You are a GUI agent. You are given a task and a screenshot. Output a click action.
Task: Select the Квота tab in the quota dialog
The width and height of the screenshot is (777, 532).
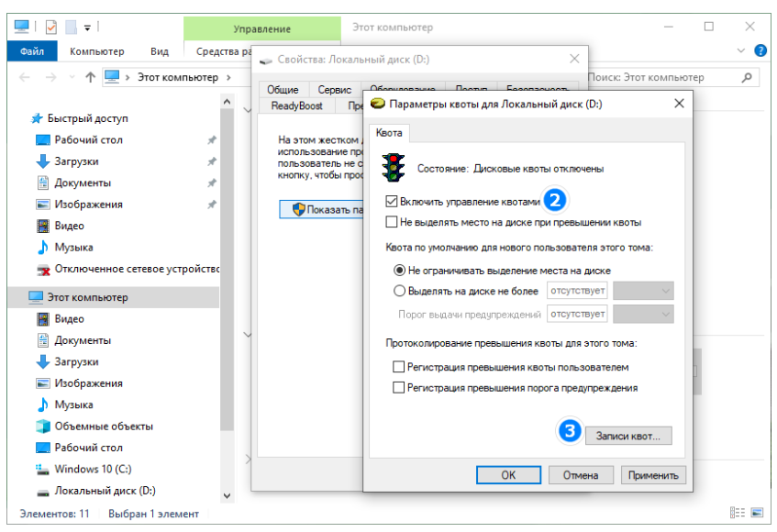[x=389, y=133]
